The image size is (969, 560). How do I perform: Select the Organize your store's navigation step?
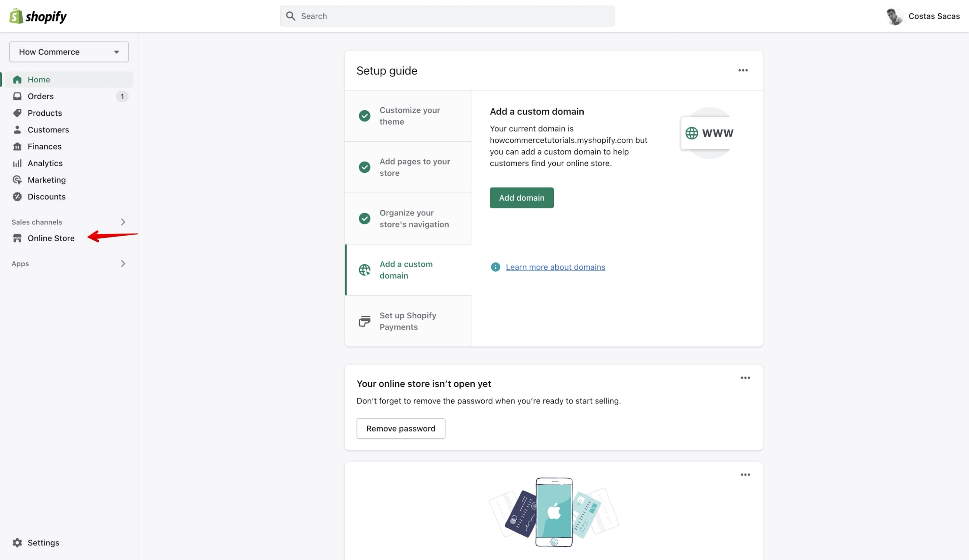[x=408, y=218]
